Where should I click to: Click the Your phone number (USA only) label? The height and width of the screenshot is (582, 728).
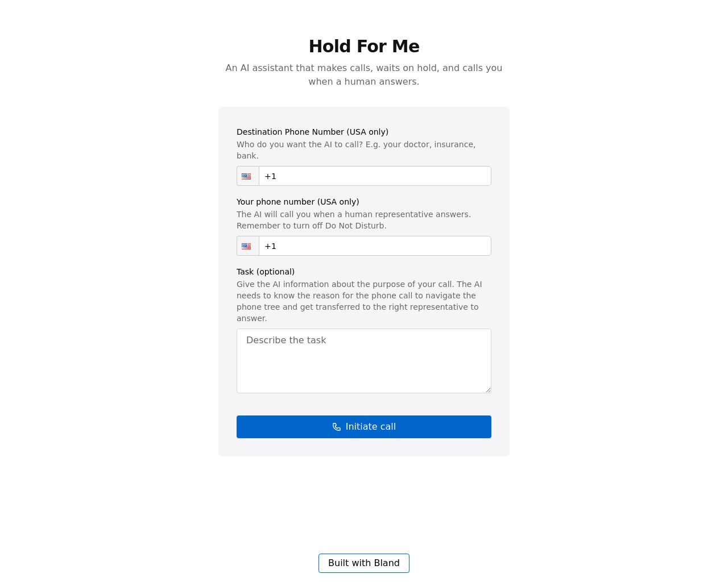click(297, 202)
